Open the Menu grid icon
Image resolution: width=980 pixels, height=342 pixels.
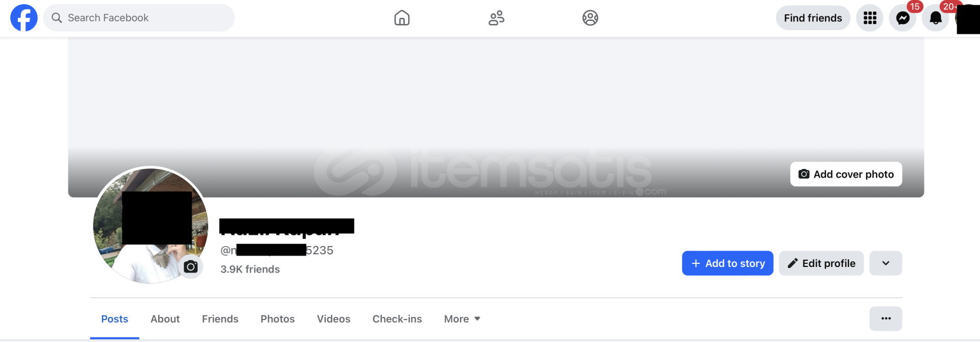coord(870,18)
